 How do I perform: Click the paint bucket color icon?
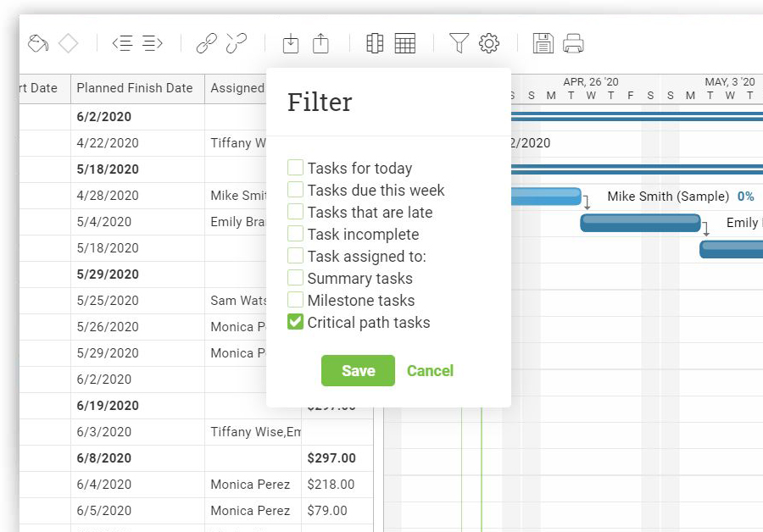coord(38,43)
